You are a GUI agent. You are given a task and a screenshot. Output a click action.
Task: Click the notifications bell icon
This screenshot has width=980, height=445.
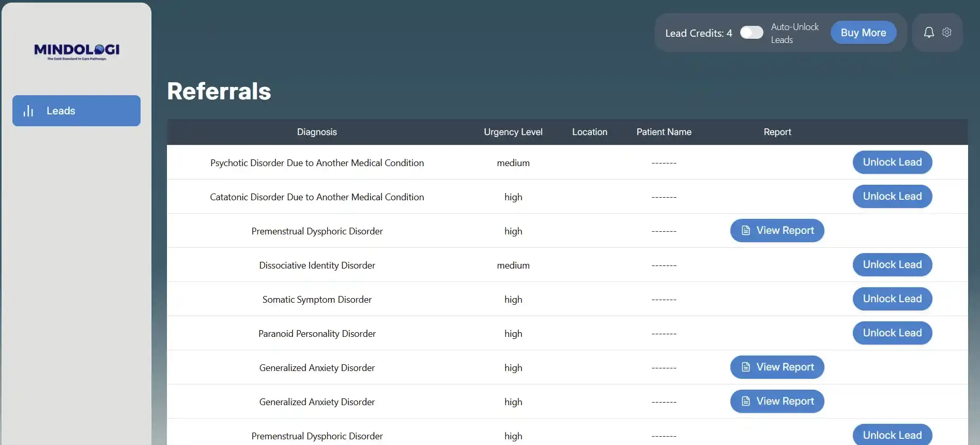929,33
